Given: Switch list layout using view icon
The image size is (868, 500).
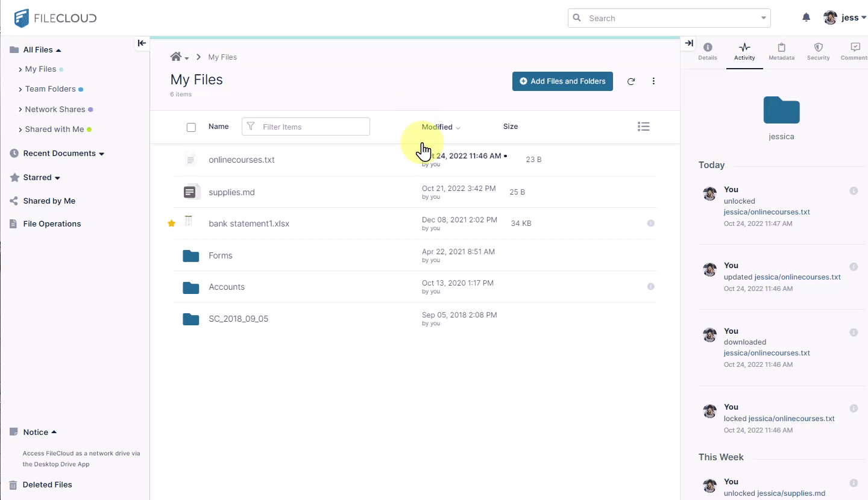Looking at the screenshot, I should [x=644, y=127].
